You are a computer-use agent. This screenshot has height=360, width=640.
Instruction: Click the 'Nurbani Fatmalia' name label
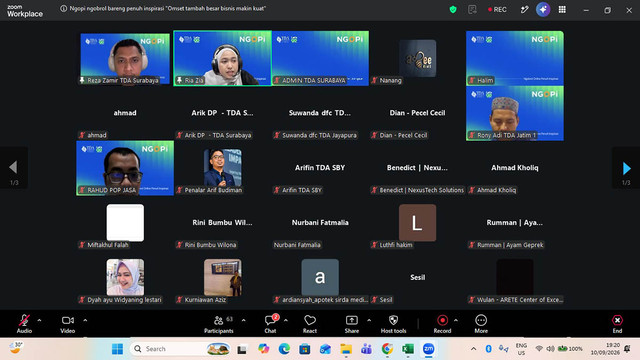coord(297,245)
